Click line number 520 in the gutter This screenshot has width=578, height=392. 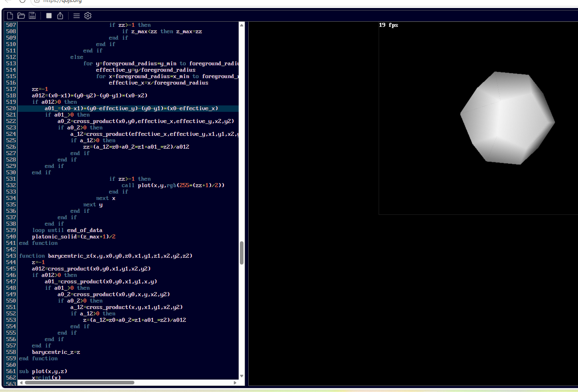11,108
